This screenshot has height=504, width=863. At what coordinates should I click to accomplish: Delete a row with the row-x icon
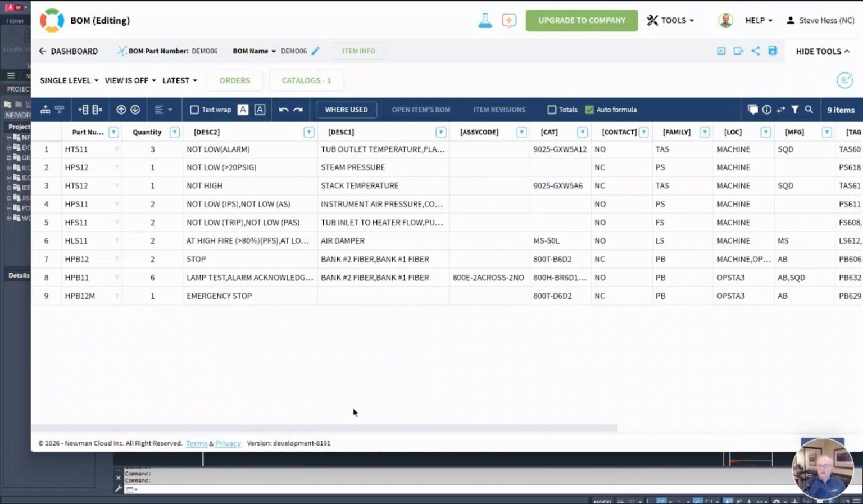[97, 110]
